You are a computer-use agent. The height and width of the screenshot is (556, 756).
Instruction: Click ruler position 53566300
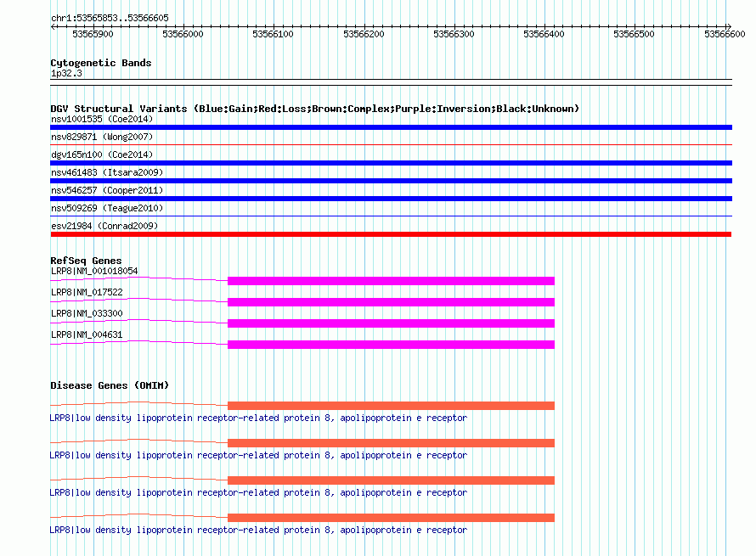[x=454, y=34]
